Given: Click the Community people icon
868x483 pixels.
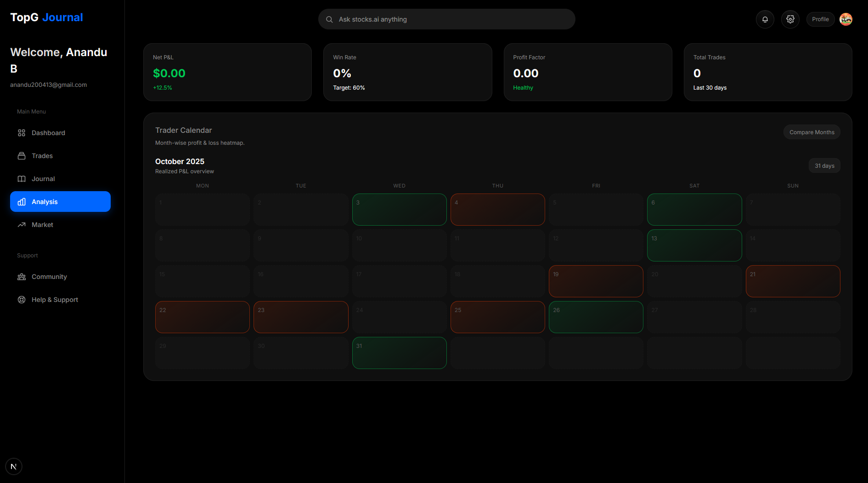Looking at the screenshot, I should coord(22,277).
